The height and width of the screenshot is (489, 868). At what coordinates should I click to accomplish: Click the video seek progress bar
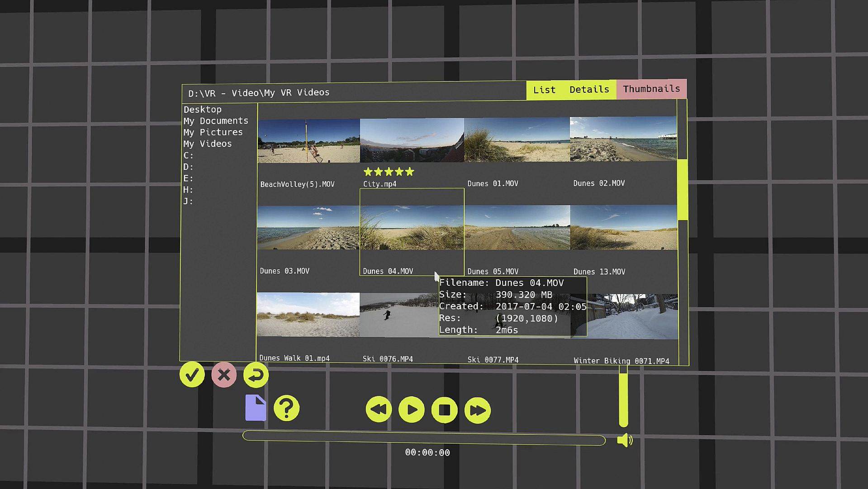click(424, 438)
